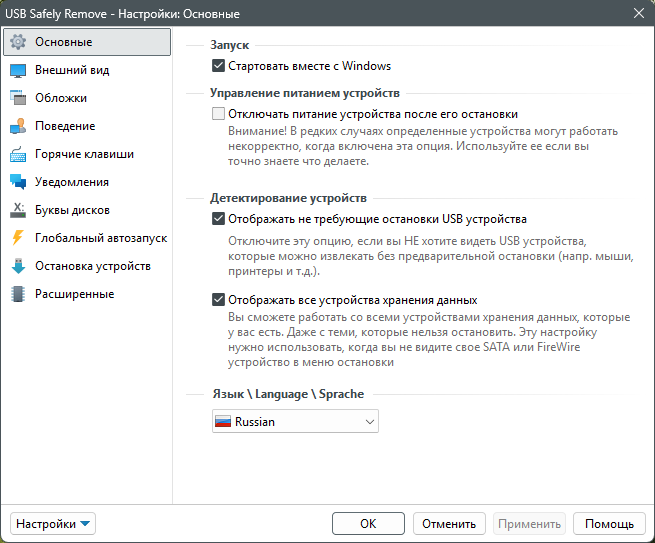Toggle the Стартовать вместе с Windows checkbox
This screenshot has width=655, height=543.
(219, 66)
